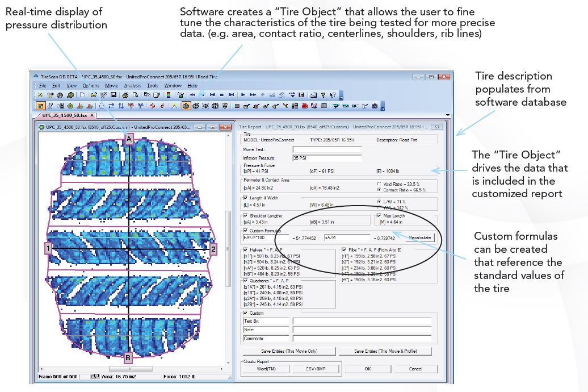This screenshot has width=588, height=392.
Task: Expand the second toolbar overflow arrow
Action: tap(382, 108)
